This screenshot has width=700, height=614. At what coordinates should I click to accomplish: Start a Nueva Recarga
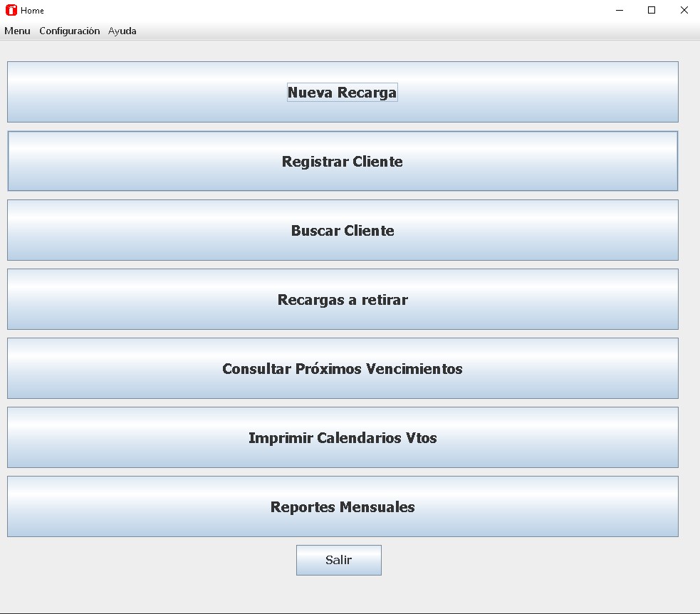[x=343, y=93]
